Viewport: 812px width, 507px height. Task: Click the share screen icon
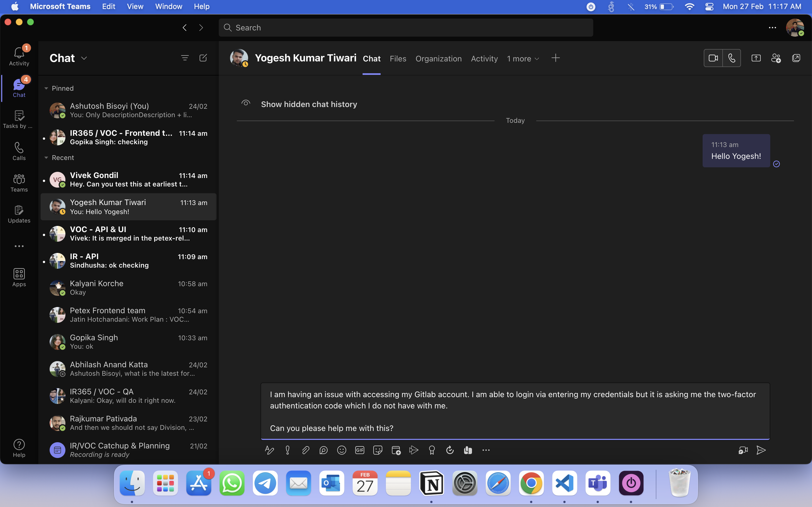(756, 58)
